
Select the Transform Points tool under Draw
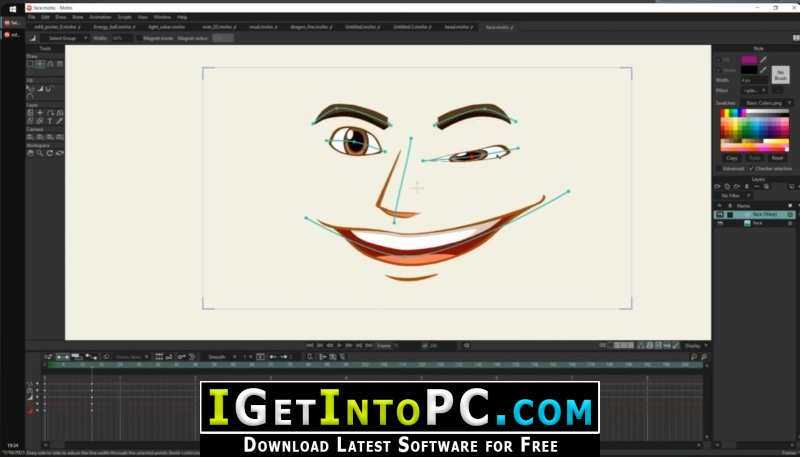[x=40, y=64]
